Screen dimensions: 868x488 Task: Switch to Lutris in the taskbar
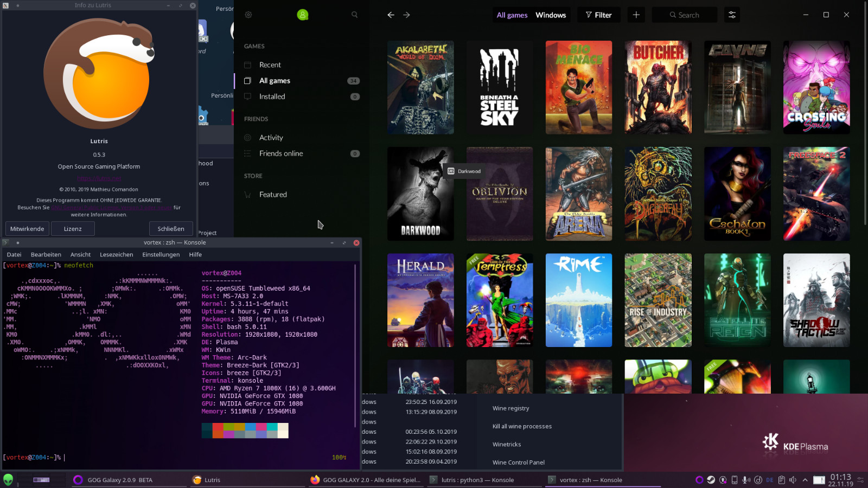[247, 480]
